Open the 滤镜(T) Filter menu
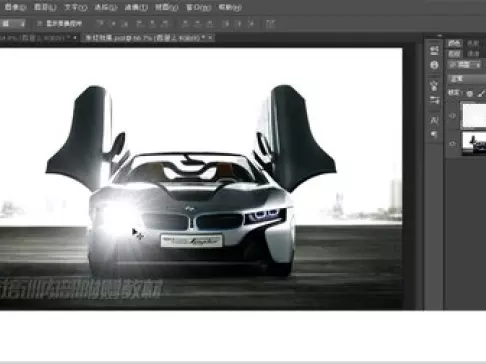 [x=136, y=7]
